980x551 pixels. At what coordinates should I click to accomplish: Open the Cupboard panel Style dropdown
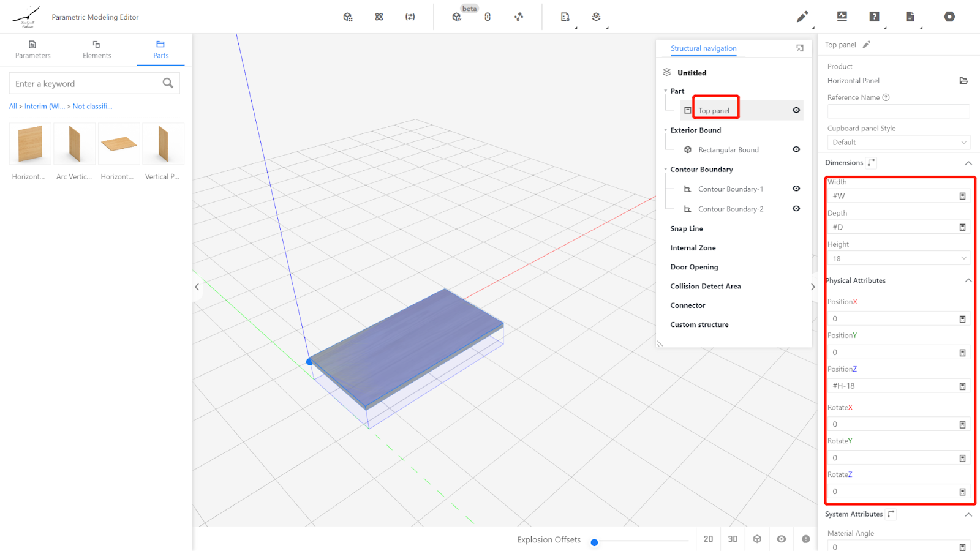click(898, 142)
